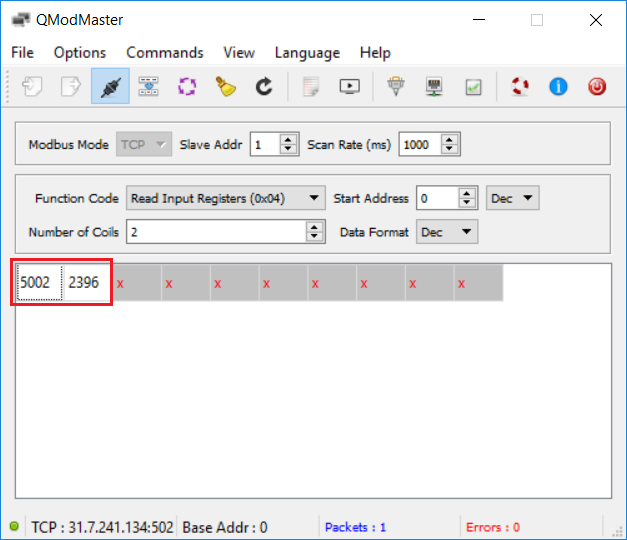
Task: Click the TCP address 31.7.241.134:502 status text
Action: click(x=102, y=527)
